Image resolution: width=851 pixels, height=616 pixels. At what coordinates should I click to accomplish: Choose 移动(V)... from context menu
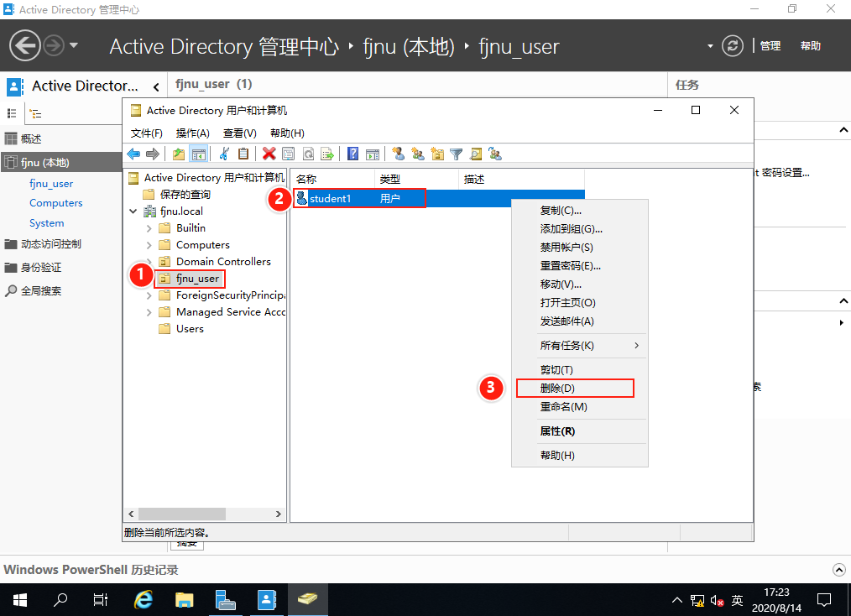[x=580, y=285]
